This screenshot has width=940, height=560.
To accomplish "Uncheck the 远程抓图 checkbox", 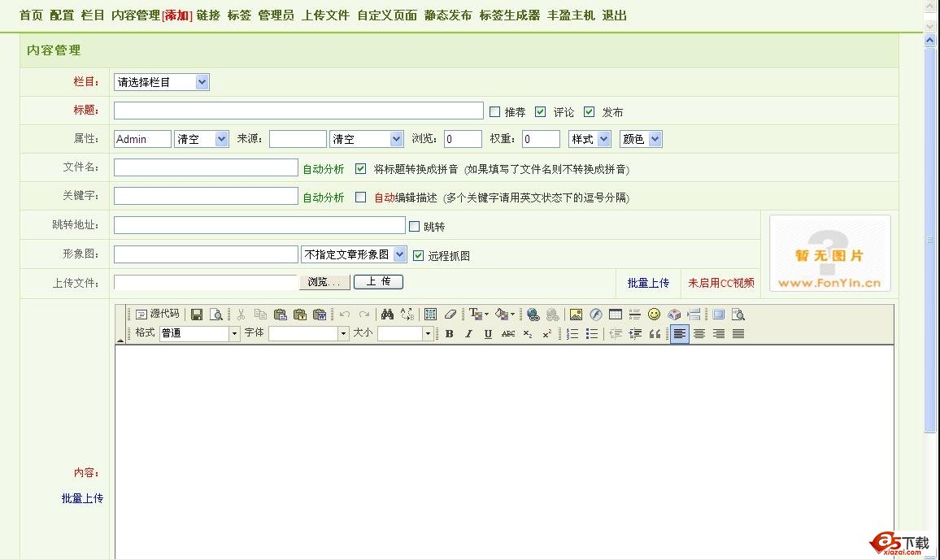I will [x=419, y=256].
